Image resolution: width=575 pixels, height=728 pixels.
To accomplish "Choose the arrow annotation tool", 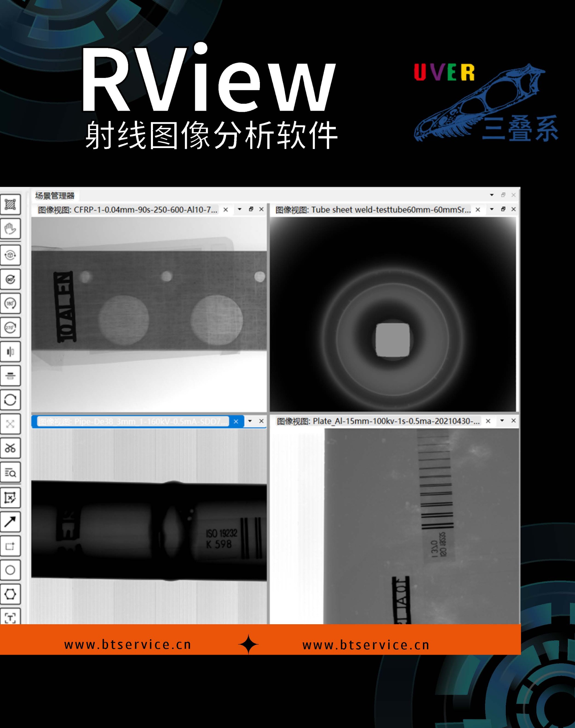I will [10, 522].
